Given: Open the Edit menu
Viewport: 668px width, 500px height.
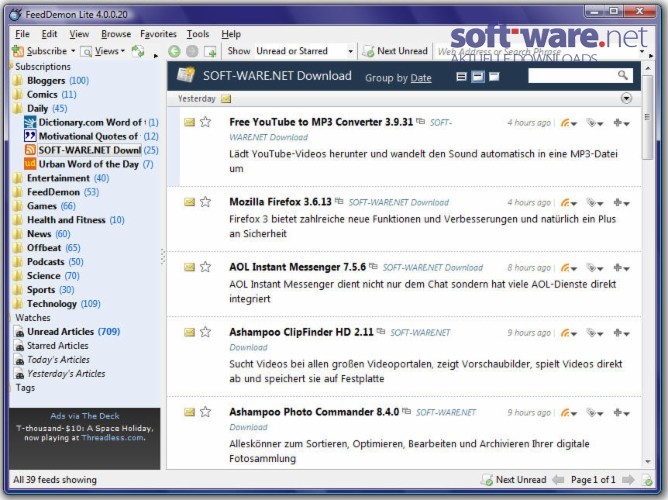Looking at the screenshot, I should click(x=49, y=34).
